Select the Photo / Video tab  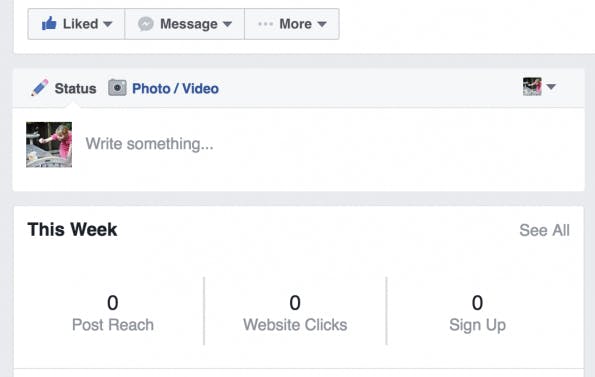tap(175, 89)
